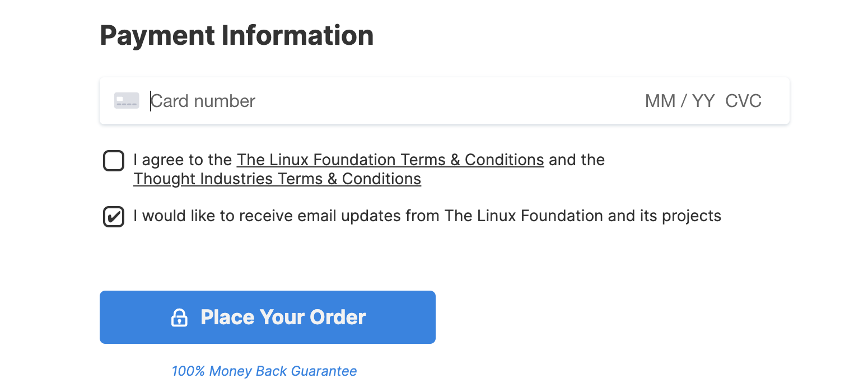Select the CVC security code field

743,101
